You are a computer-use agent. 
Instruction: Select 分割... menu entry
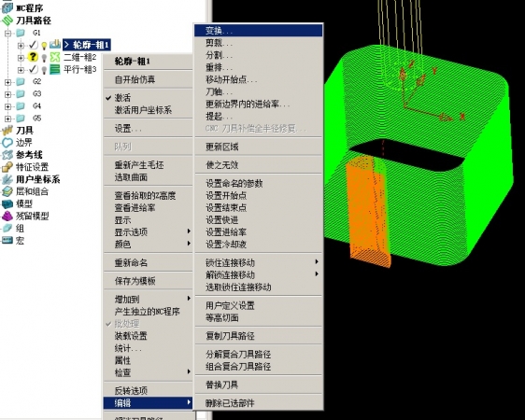pos(259,55)
